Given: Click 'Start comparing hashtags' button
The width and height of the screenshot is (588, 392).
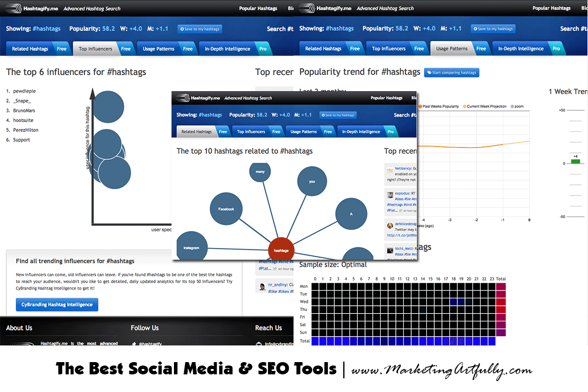Looking at the screenshot, I should click(451, 73).
